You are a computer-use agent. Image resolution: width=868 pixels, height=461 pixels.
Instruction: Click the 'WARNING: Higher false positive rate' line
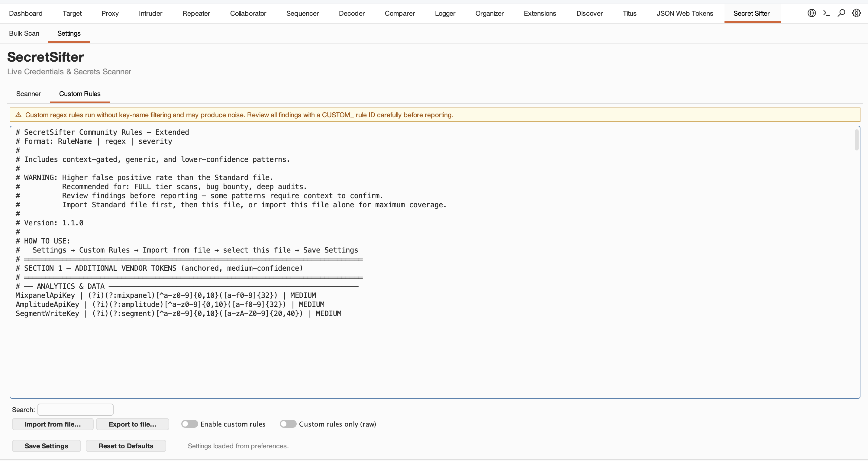click(x=144, y=178)
